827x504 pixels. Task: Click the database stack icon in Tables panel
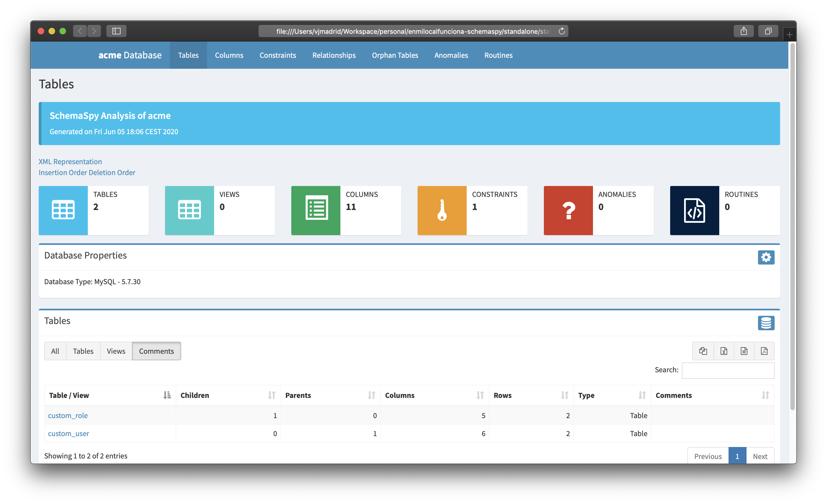pyautogui.click(x=766, y=323)
